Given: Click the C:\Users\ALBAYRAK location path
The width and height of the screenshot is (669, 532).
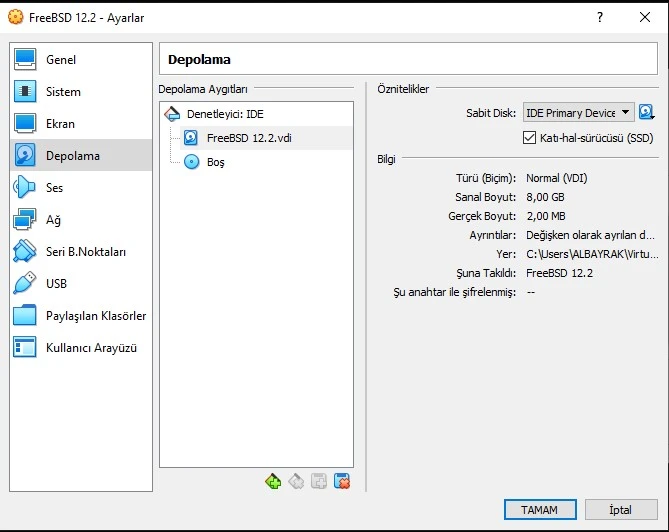Looking at the screenshot, I should point(592,254).
